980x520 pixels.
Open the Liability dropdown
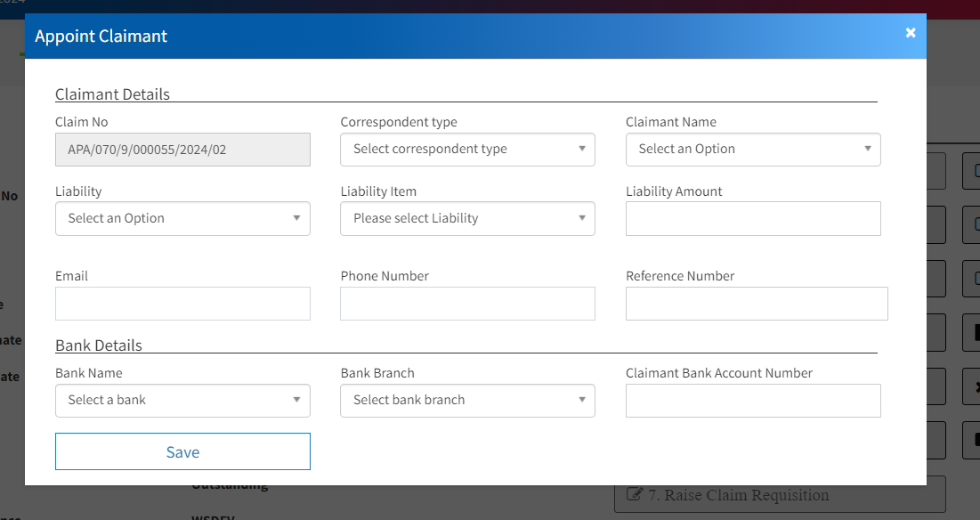point(182,219)
